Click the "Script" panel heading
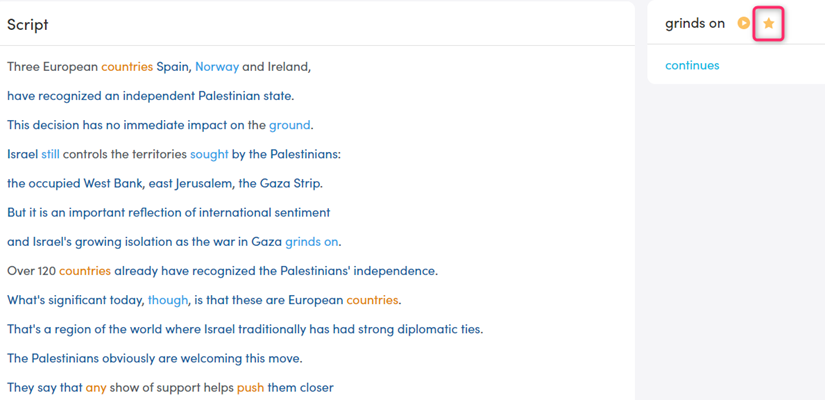The width and height of the screenshot is (825, 400). pos(27,24)
